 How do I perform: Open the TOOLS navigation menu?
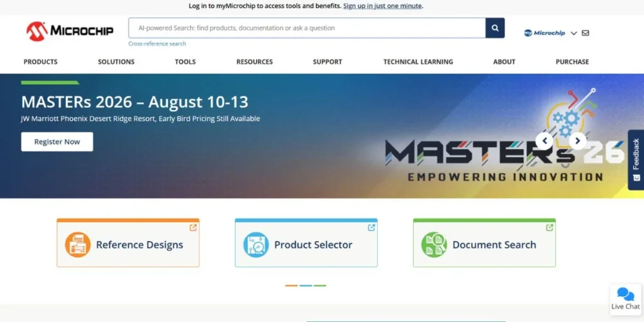click(x=186, y=62)
